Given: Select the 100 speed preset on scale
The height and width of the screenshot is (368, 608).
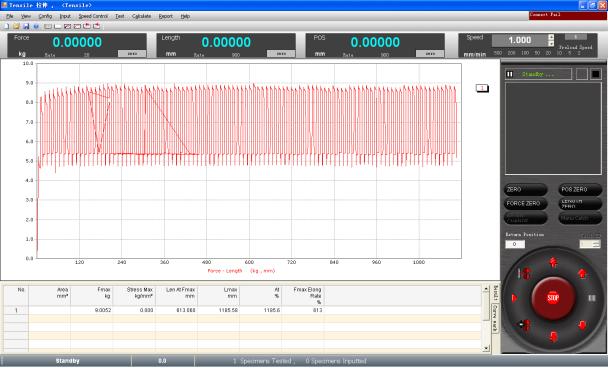Looking at the screenshot, I should coord(525,53).
